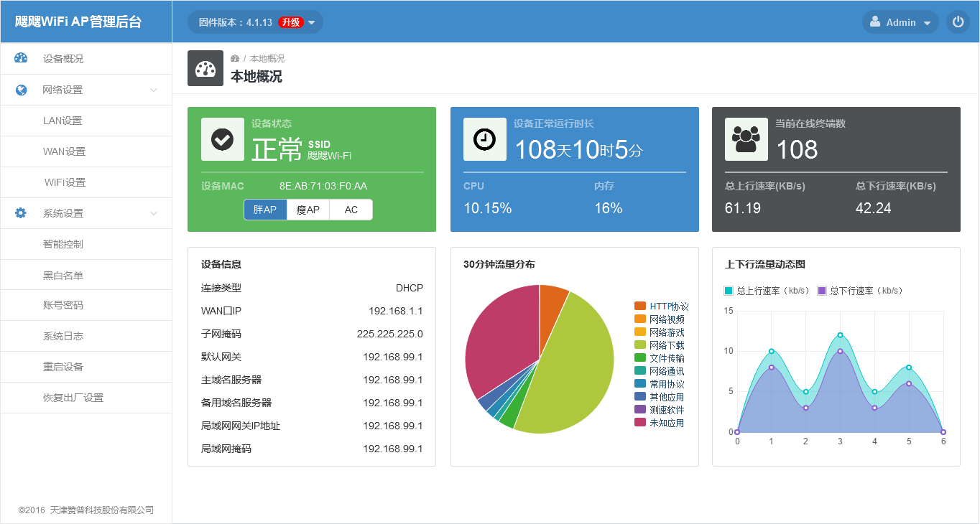The width and height of the screenshot is (980, 524).
Task: Click the dashboard icon beside 设备概况
Action: click(x=21, y=59)
